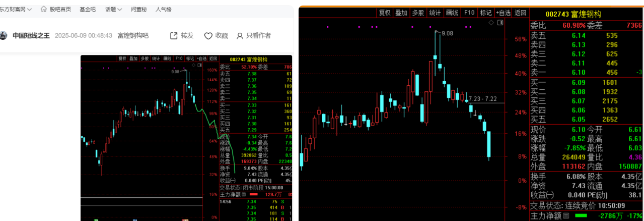This screenshot has height=221, width=644.
Task: Open the 基金吧 nav item
Action: (x=87, y=9)
